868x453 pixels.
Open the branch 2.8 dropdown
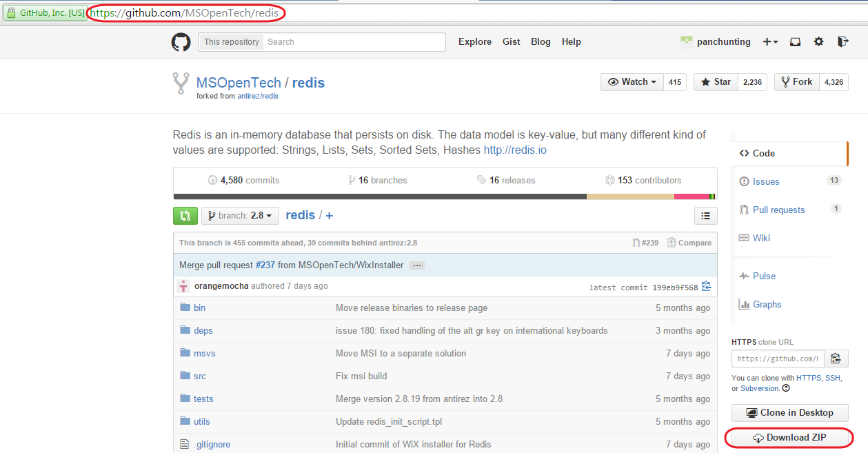tap(240, 216)
